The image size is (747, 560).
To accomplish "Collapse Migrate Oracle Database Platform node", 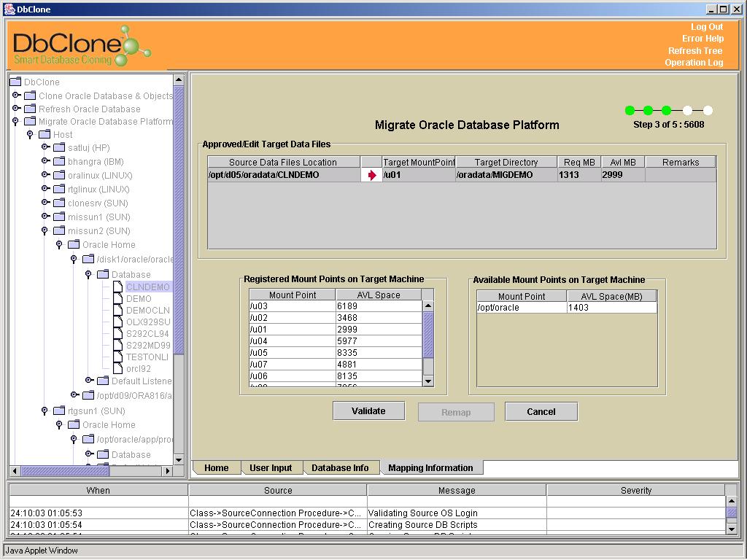I will pyautogui.click(x=15, y=122).
